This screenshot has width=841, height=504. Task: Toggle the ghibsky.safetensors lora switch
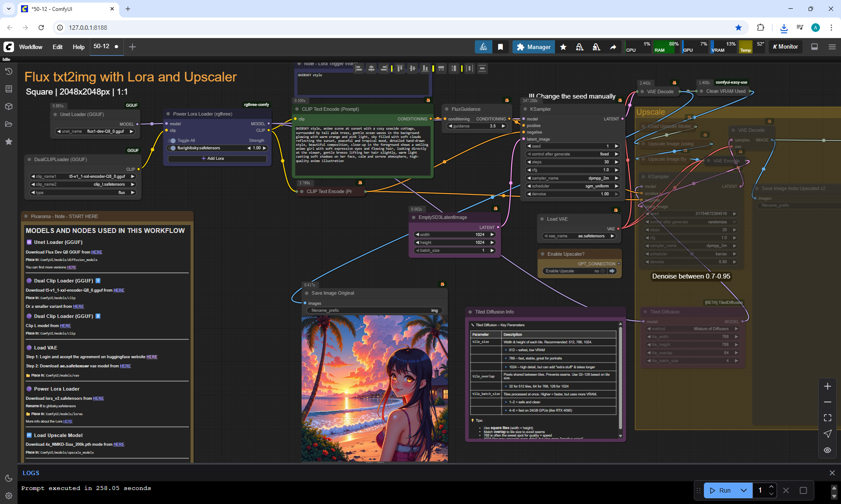click(x=173, y=148)
